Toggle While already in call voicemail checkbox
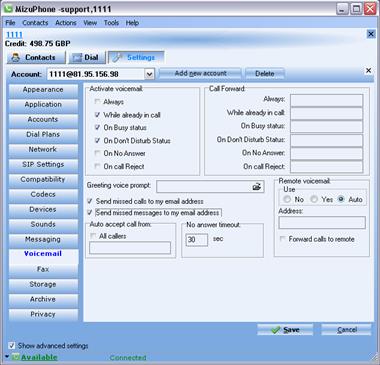The width and height of the screenshot is (380, 365). coord(97,115)
